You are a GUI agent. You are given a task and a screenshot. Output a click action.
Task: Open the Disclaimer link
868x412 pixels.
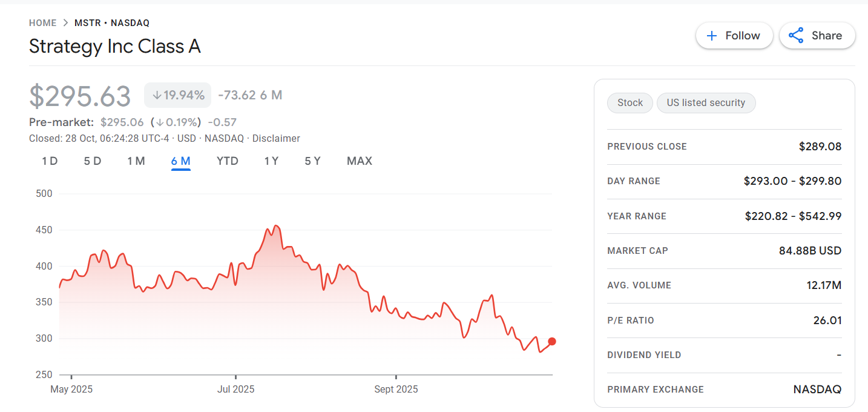(x=276, y=139)
